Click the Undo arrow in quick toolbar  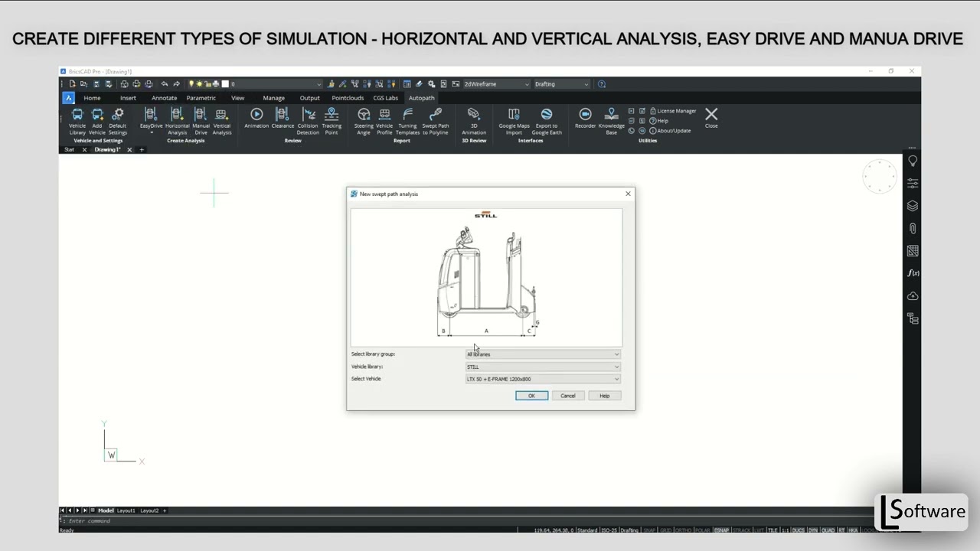pos(164,84)
